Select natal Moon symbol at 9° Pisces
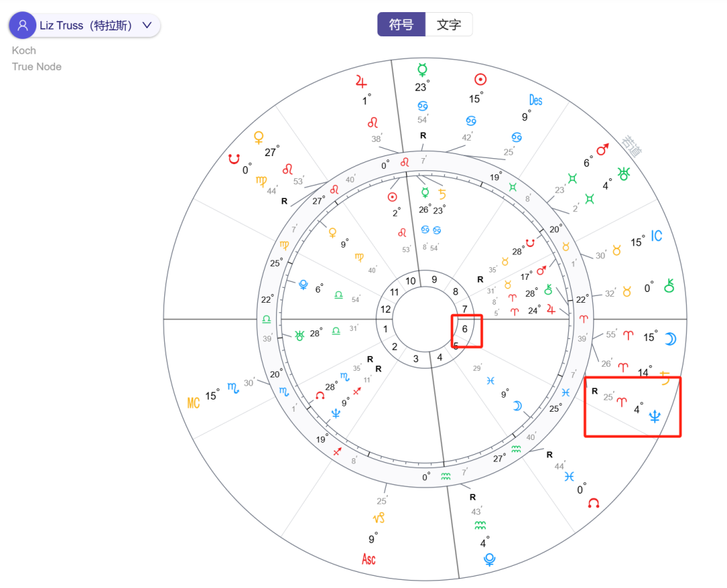The image size is (727, 588). (x=517, y=406)
